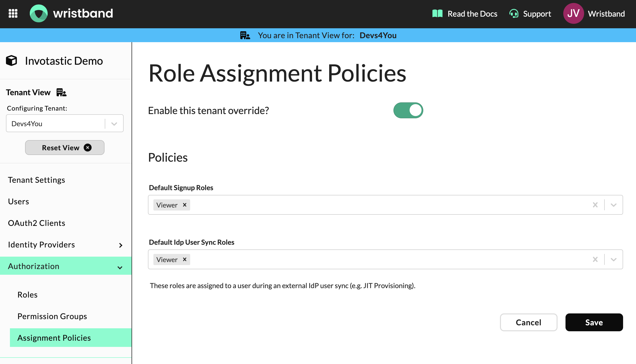
Task: Open the Users page
Action: 19,202
